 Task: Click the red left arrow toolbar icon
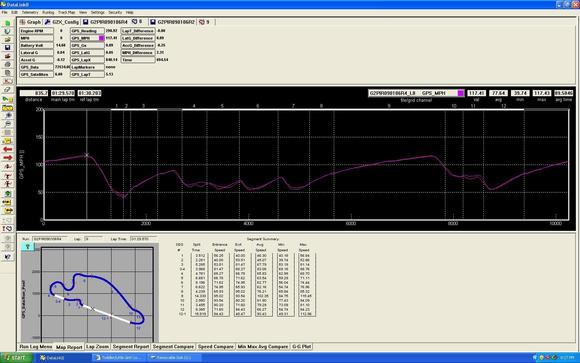pos(7,149)
